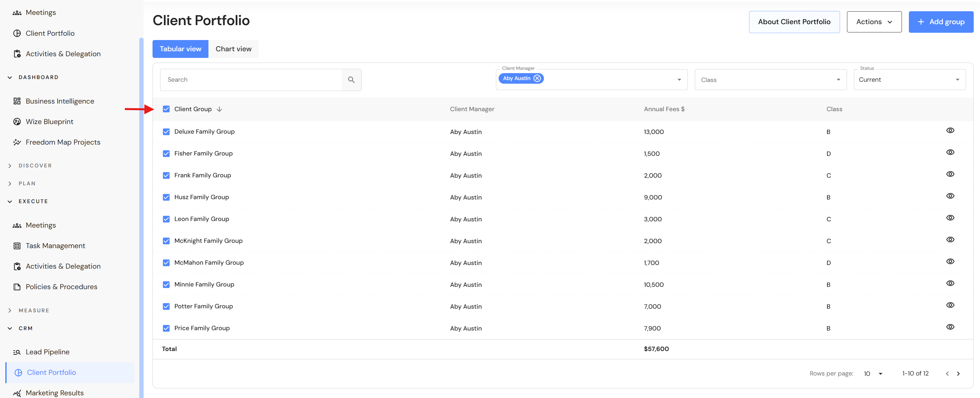The image size is (980, 398).
Task: Uncheck the Fisher Family Group checkbox
Action: [x=166, y=153]
